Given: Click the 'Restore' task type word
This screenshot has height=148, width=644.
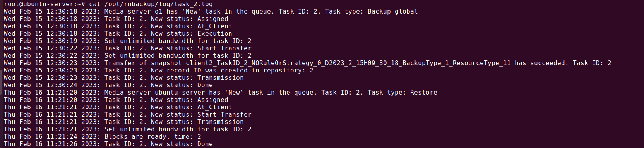Looking at the screenshot, I should (x=423, y=93).
